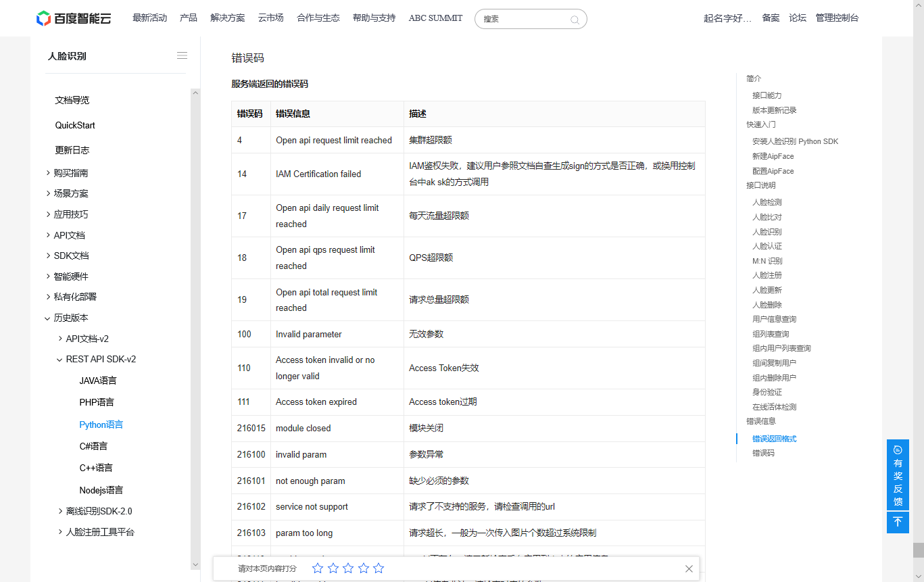
Task: Give a five-star rating for this page
Action: point(379,568)
